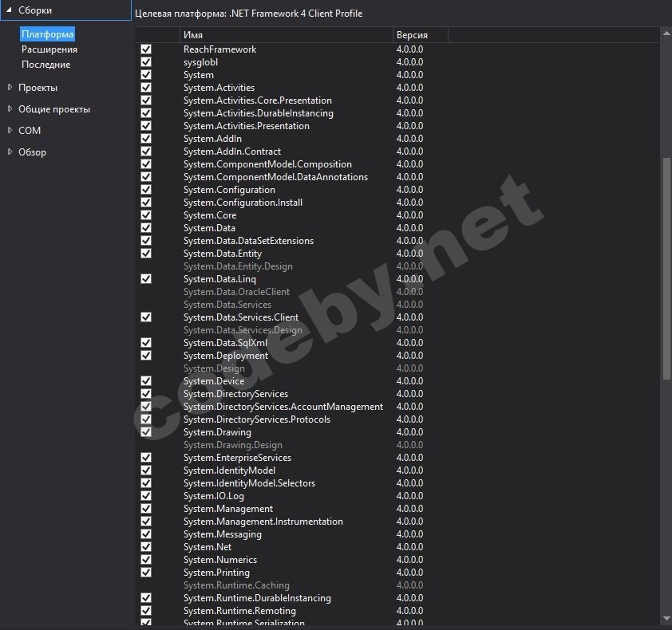
Task: Click the scroll up arrow
Action: [666, 33]
